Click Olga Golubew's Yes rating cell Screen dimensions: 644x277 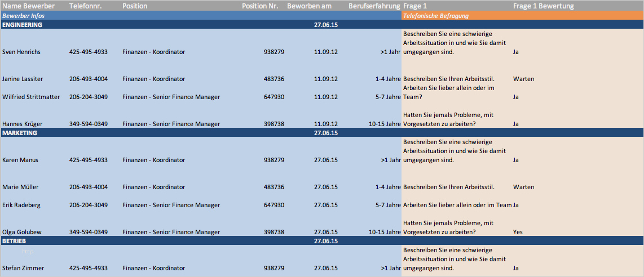pyautogui.click(x=518, y=232)
